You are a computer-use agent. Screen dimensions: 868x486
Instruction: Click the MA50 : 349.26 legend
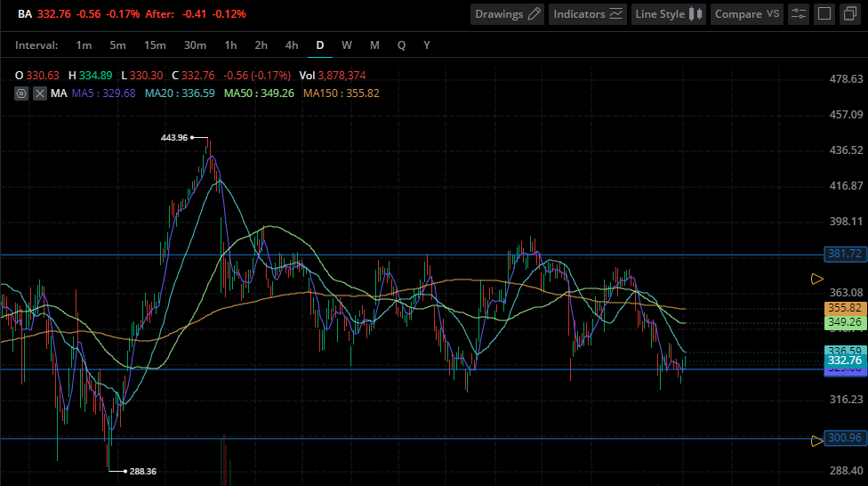259,93
